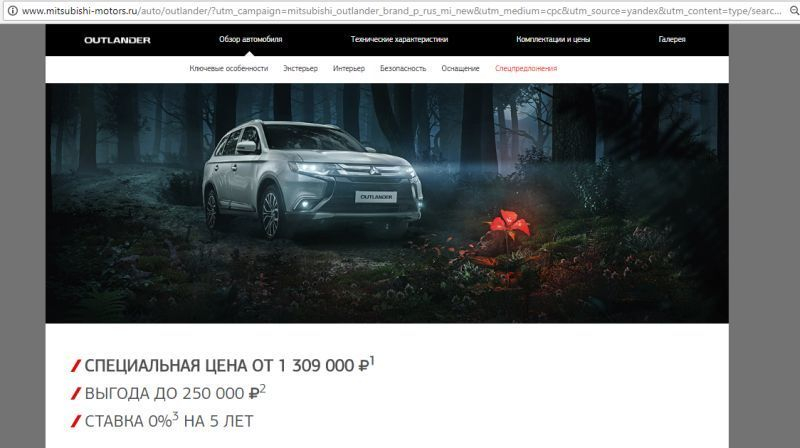Select the Интерьер submenu link
This screenshot has width=800, height=448.
click(349, 68)
